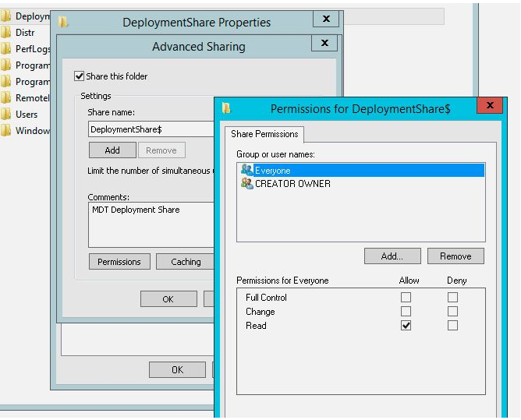Open Permissions from Advanced Sharing
Screen dimensions: 521x420
point(119,262)
